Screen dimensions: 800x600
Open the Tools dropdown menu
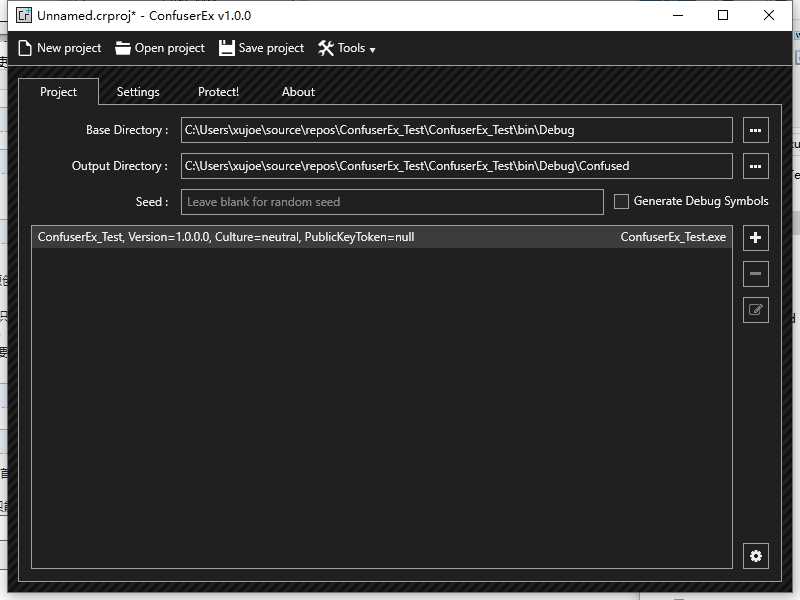pos(347,48)
